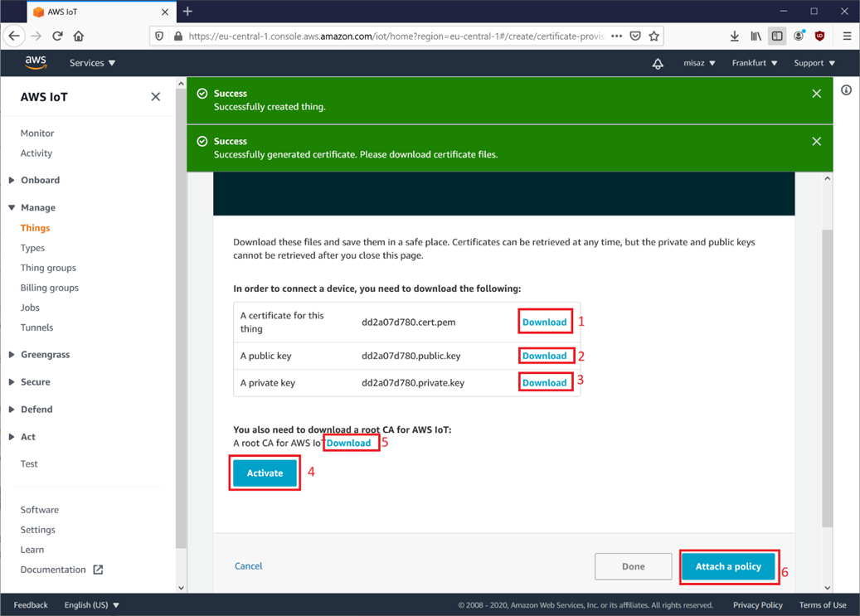Viewport: 860px width, 616px height.
Task: Click the padlock site security icon
Action: [177, 36]
